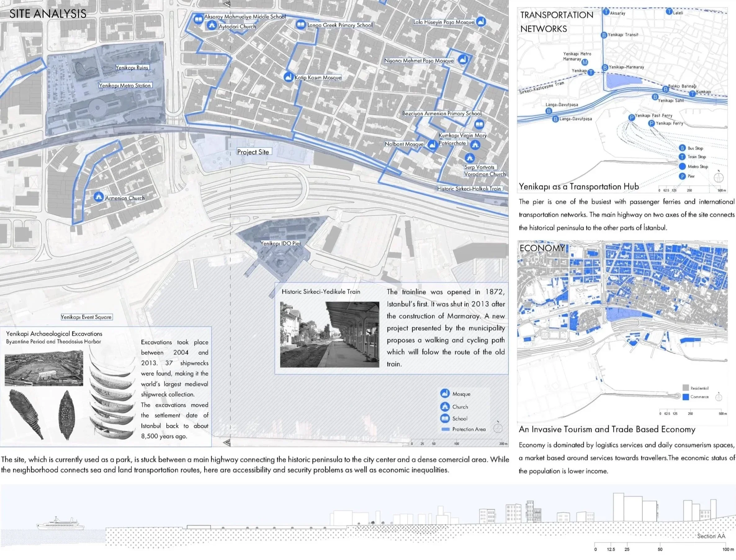Viewport: 736px width, 560px height.
Task: Click the Yenikapı Ruins label
Action: coord(132,68)
